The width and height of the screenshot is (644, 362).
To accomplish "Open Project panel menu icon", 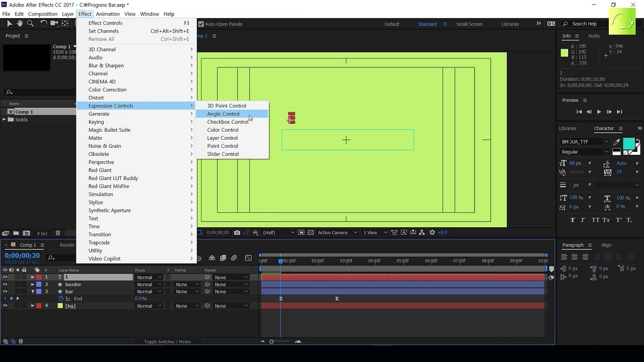I will click(x=27, y=36).
